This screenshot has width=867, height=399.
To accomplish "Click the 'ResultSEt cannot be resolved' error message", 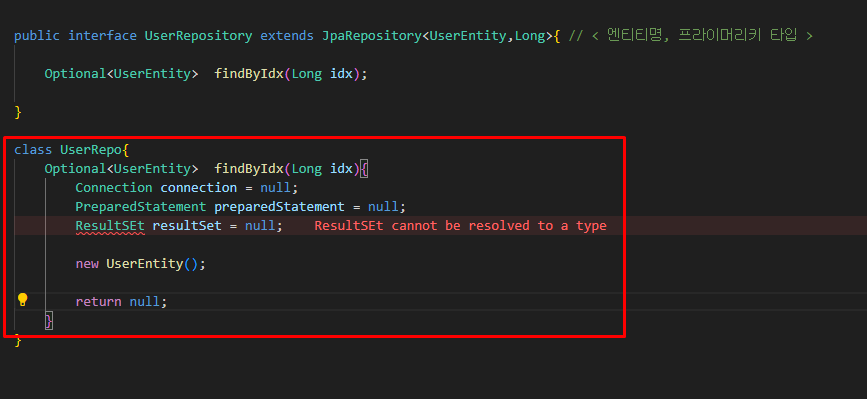I will point(460,225).
